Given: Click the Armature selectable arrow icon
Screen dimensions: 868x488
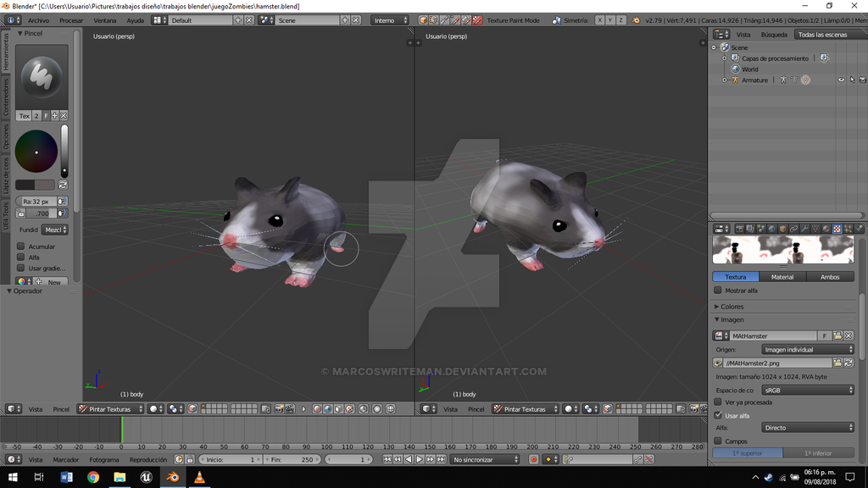Looking at the screenshot, I should (852, 80).
